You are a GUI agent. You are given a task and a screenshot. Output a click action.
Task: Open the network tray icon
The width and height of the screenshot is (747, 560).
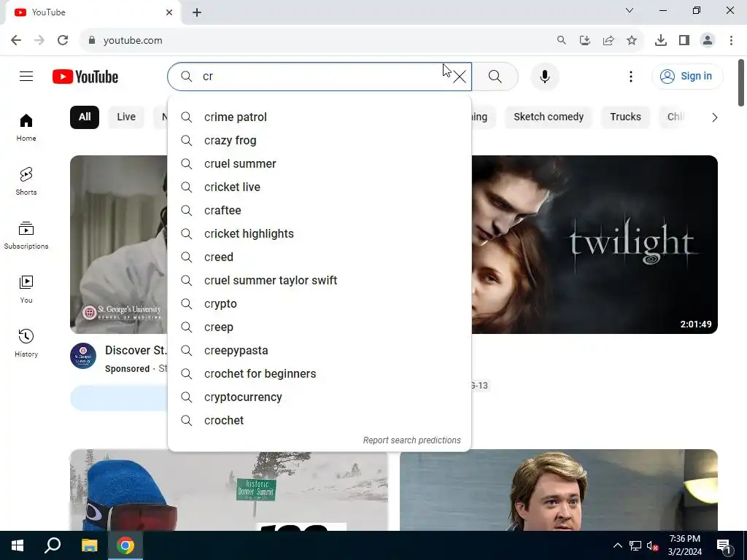click(x=635, y=545)
